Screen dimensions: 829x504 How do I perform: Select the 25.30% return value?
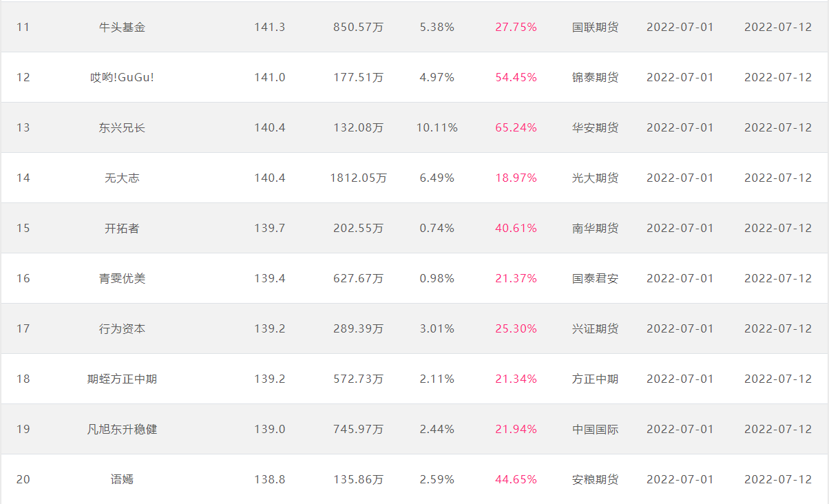coord(516,329)
